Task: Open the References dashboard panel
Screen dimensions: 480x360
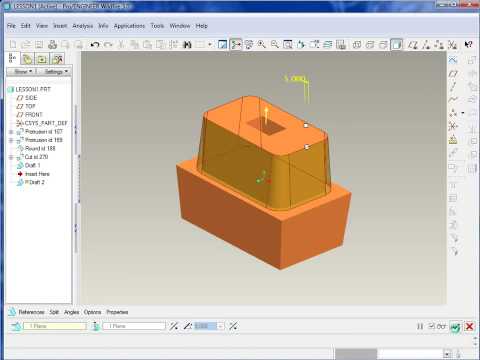Action: 31,312
